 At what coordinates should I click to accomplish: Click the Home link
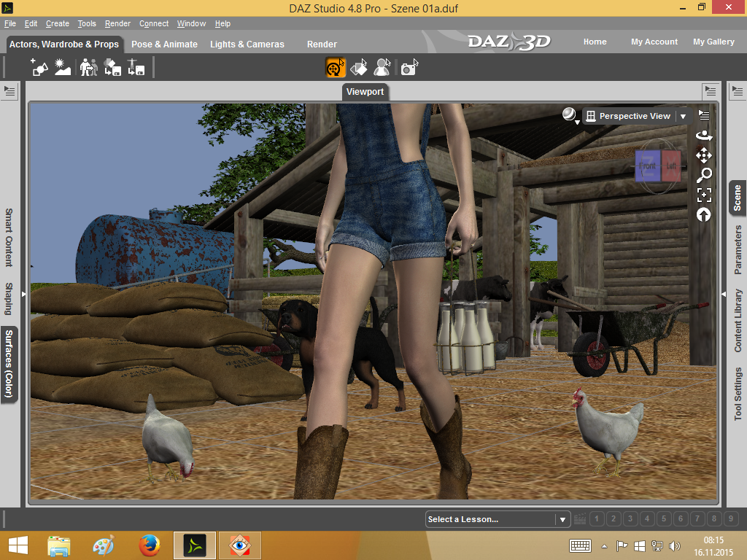click(595, 42)
